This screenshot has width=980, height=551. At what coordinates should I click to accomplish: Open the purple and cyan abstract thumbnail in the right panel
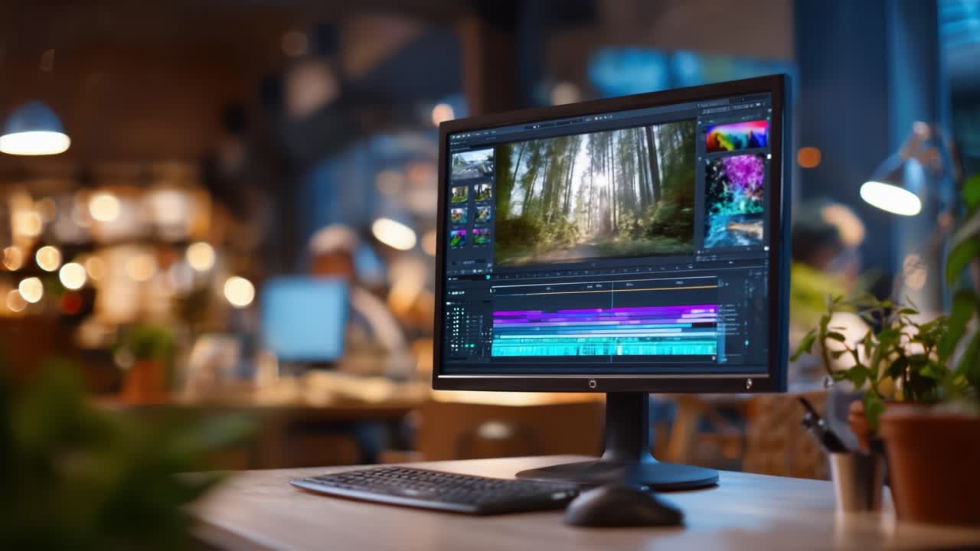(734, 201)
